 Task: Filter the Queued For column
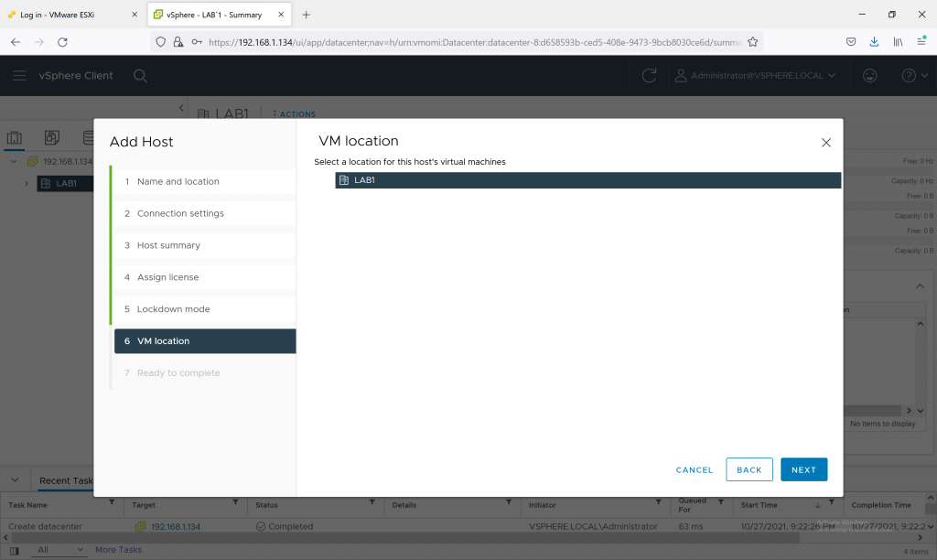coord(721,502)
